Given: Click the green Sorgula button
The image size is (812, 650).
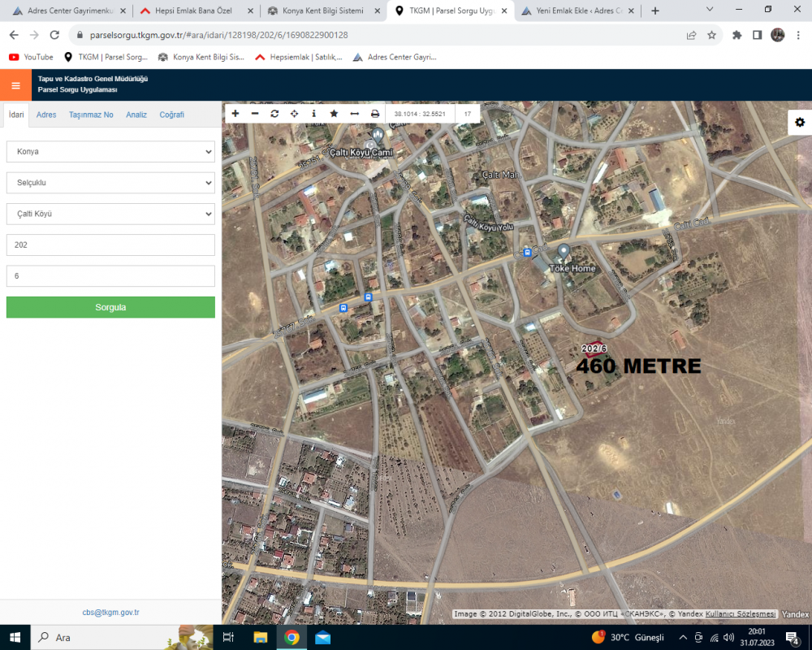Looking at the screenshot, I should pyautogui.click(x=110, y=307).
